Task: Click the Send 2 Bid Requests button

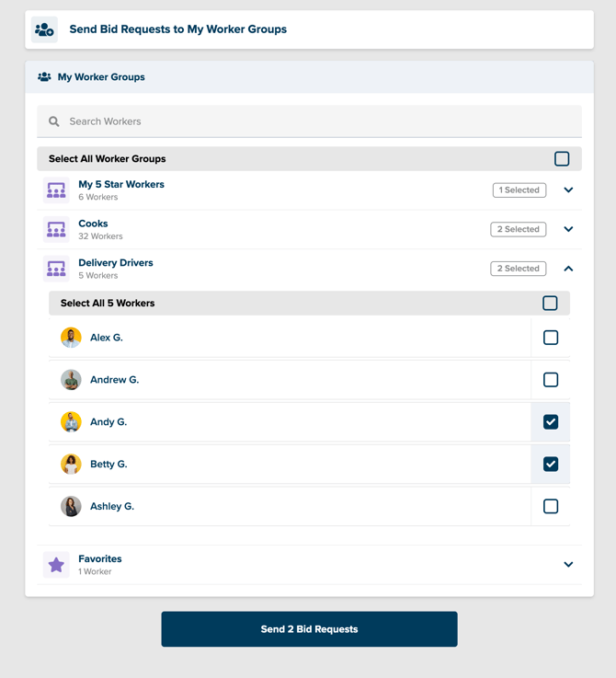Action: tap(310, 629)
